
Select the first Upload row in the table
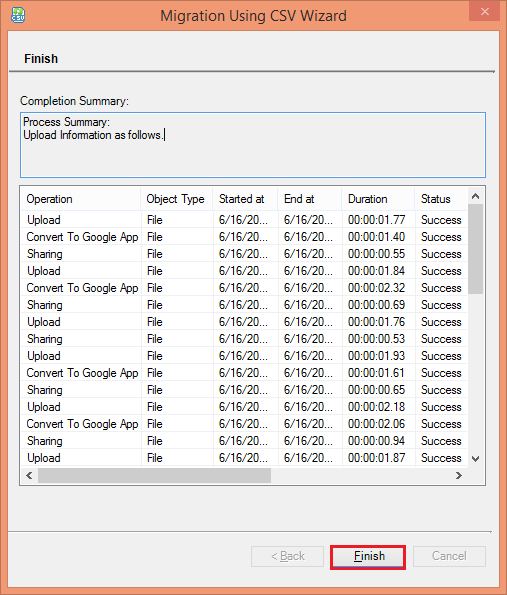tap(244, 220)
